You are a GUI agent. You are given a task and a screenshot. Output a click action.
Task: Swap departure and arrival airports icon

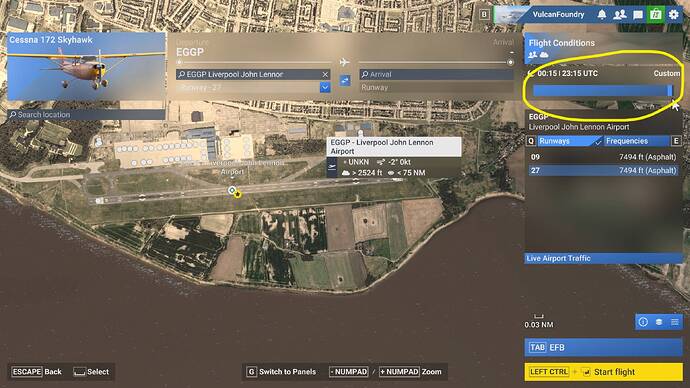(345, 80)
